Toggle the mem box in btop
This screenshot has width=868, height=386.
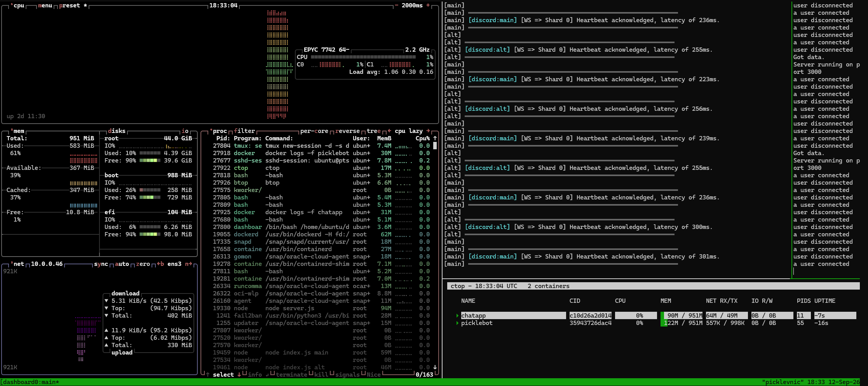(17, 131)
